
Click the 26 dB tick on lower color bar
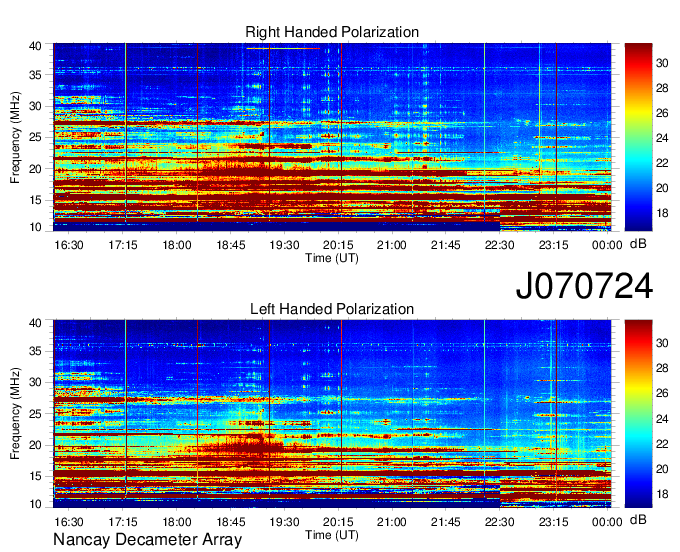(662, 393)
